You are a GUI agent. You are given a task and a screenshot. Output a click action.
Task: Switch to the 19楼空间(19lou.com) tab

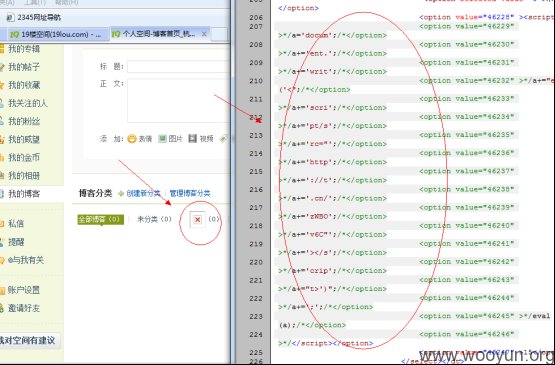tap(56, 34)
